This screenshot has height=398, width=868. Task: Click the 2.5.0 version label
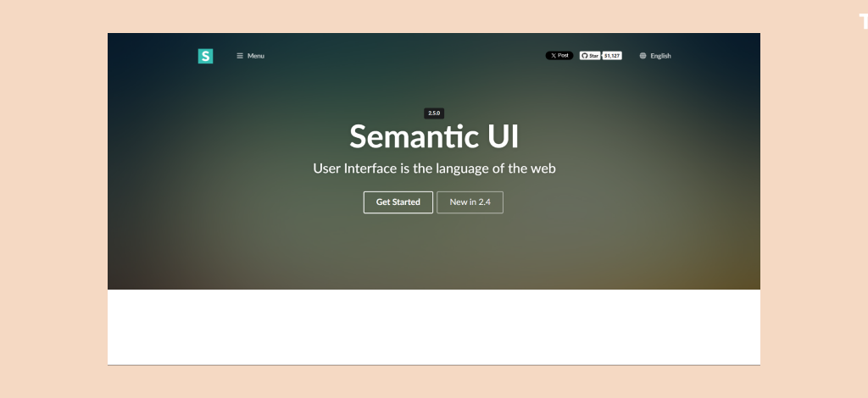[434, 113]
